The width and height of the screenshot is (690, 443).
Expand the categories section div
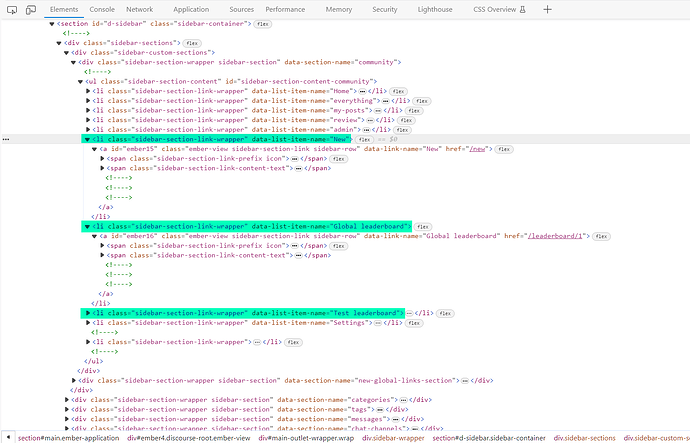pyautogui.click(x=67, y=400)
